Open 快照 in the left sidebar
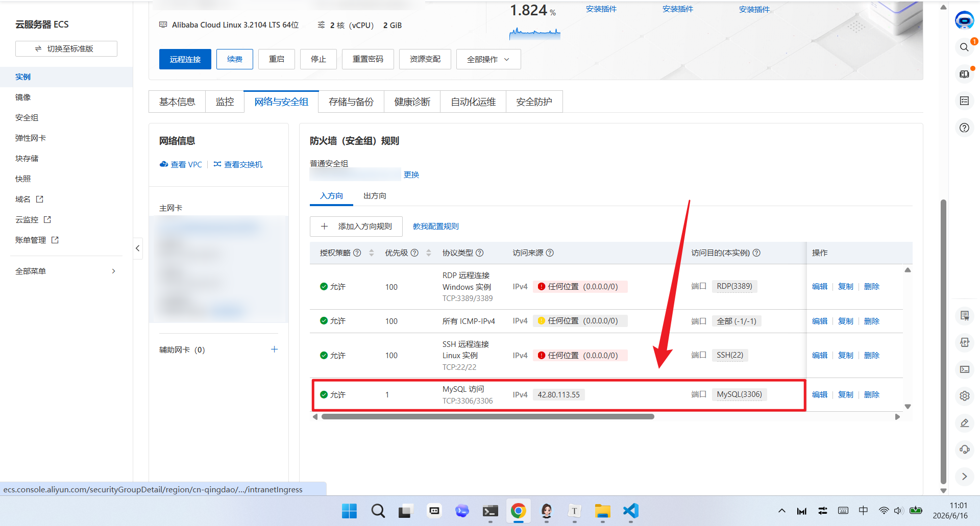This screenshot has height=526, width=980. 23,179
